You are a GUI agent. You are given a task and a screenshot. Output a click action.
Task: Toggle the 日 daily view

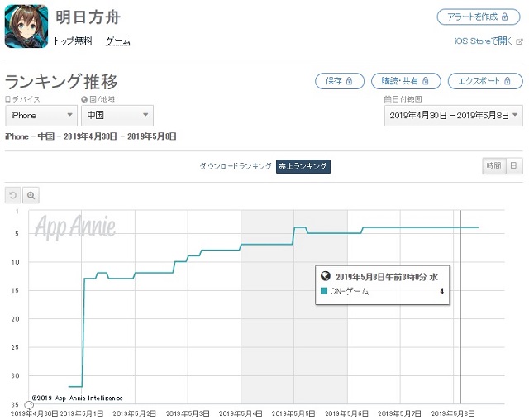514,165
